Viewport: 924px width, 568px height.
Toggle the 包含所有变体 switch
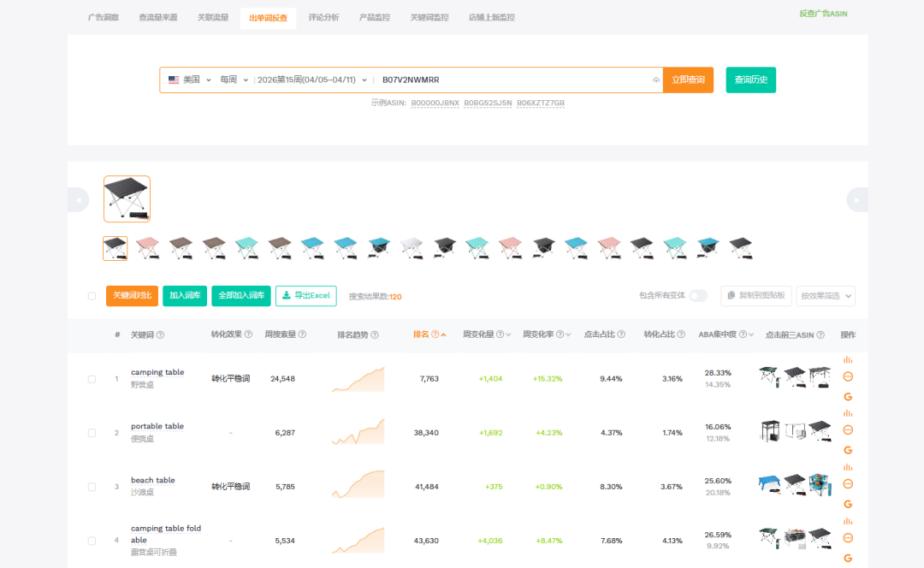coord(698,296)
